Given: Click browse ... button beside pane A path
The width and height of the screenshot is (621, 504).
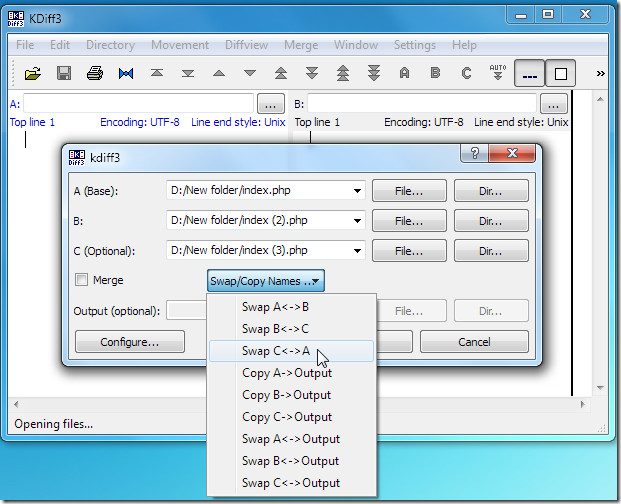Looking at the screenshot, I should point(271,104).
